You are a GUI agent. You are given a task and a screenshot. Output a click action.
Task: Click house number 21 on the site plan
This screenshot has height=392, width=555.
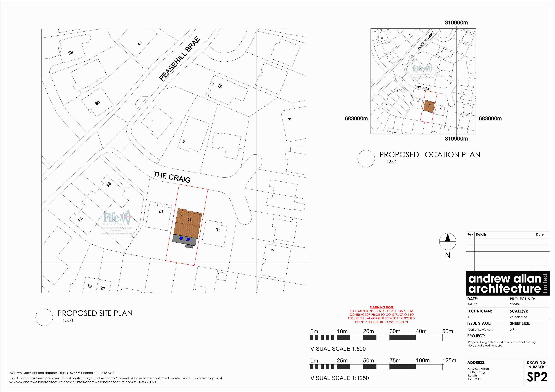[102, 288]
